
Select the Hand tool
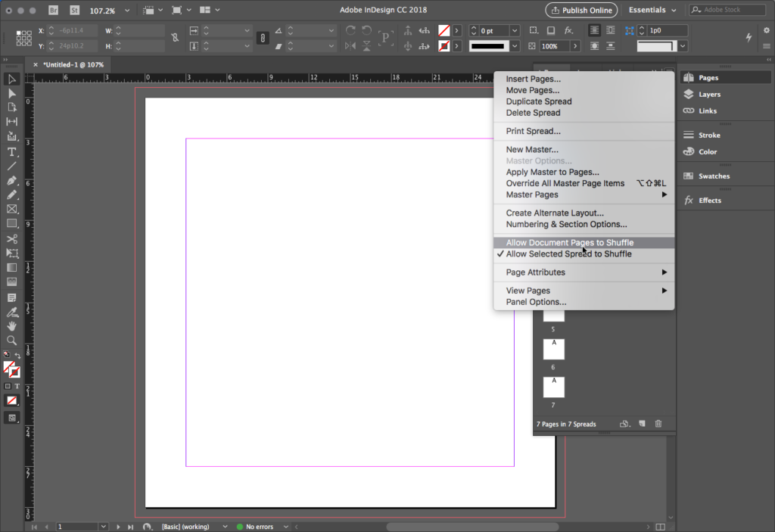(12, 326)
